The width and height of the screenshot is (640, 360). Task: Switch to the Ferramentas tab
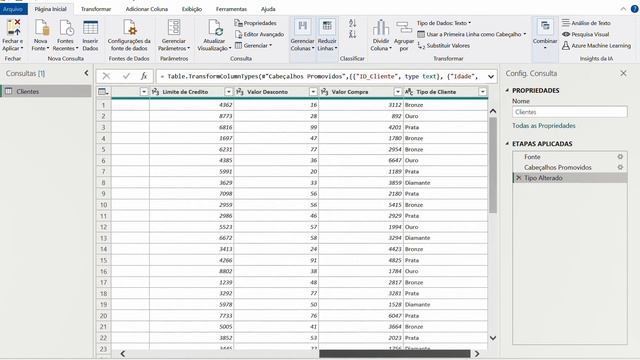(231, 9)
